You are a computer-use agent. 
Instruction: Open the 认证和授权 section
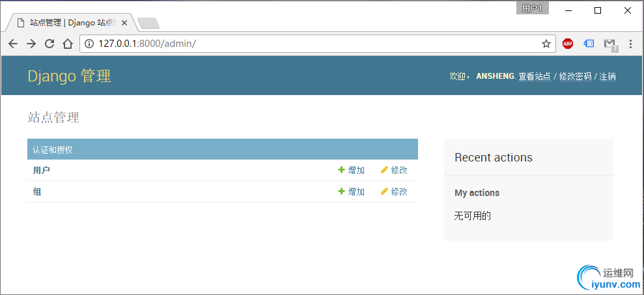[53, 150]
